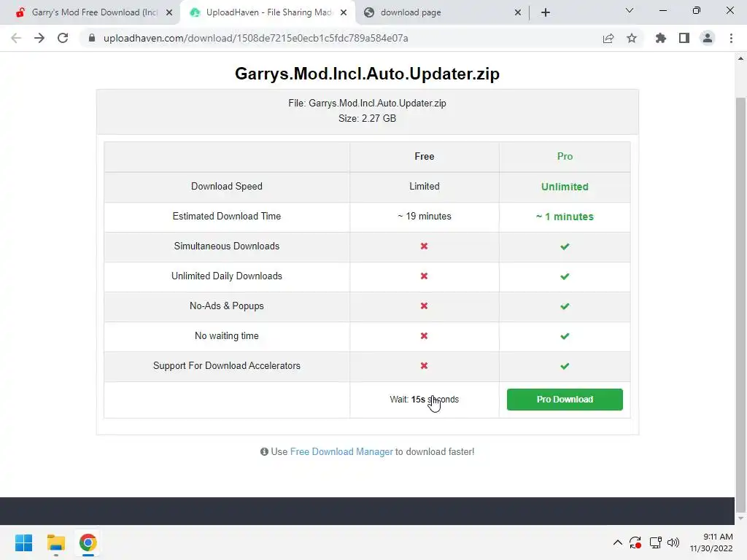Bookmark this tab with star icon
The height and width of the screenshot is (560, 747).
[632, 38]
